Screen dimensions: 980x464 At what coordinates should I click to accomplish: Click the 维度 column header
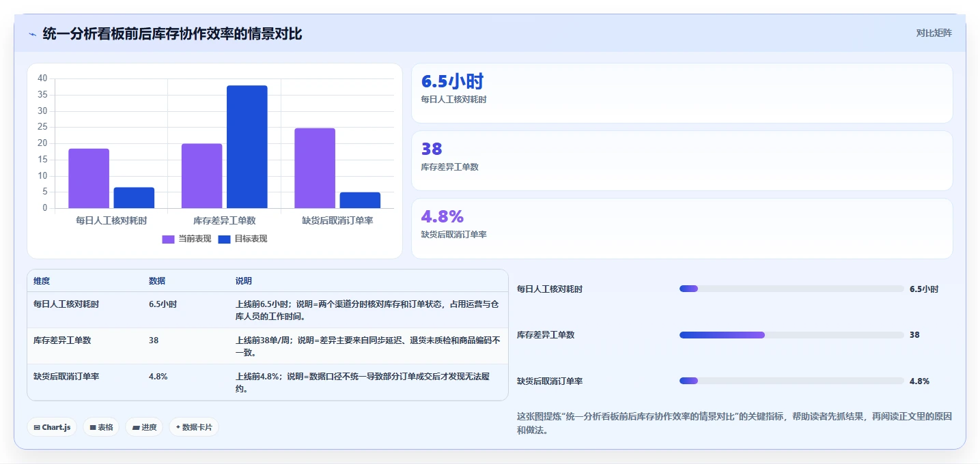click(42, 281)
